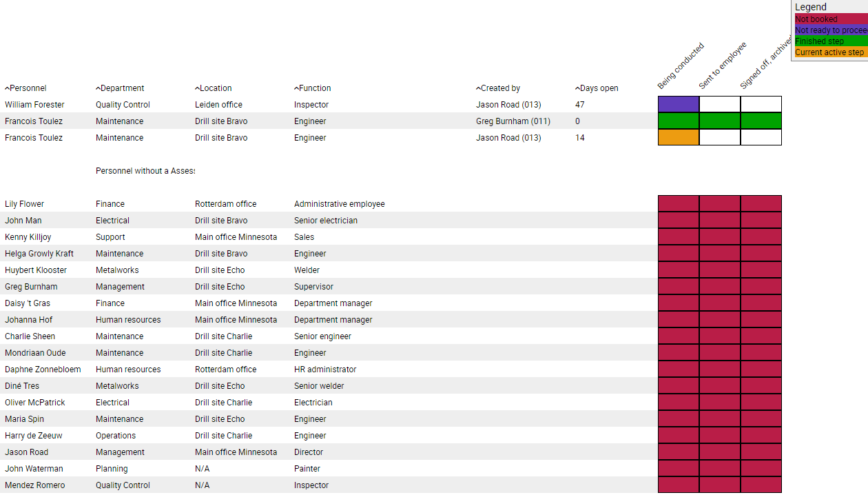The width and height of the screenshot is (868, 495).
Task: Sort by Personnel column caret
Action: (8, 88)
